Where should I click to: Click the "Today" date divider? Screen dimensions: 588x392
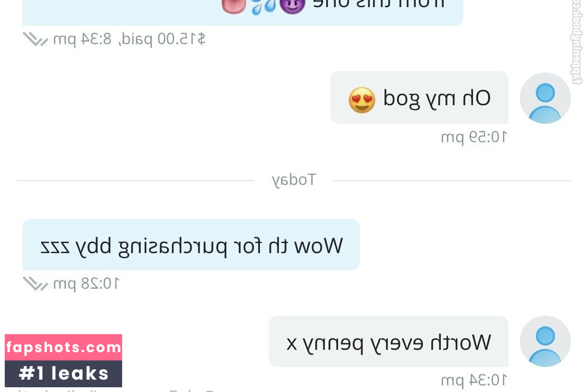click(294, 180)
